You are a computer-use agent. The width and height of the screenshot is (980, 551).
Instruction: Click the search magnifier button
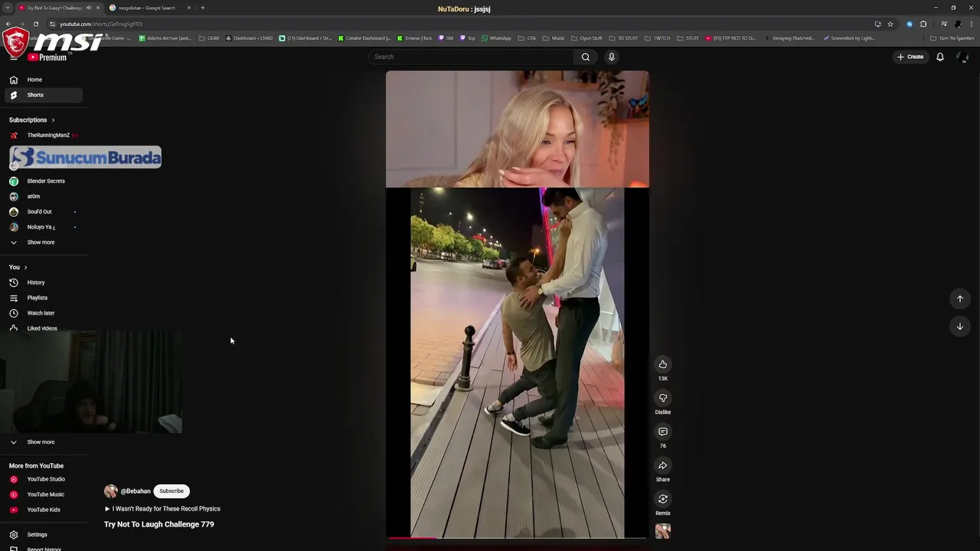click(586, 57)
